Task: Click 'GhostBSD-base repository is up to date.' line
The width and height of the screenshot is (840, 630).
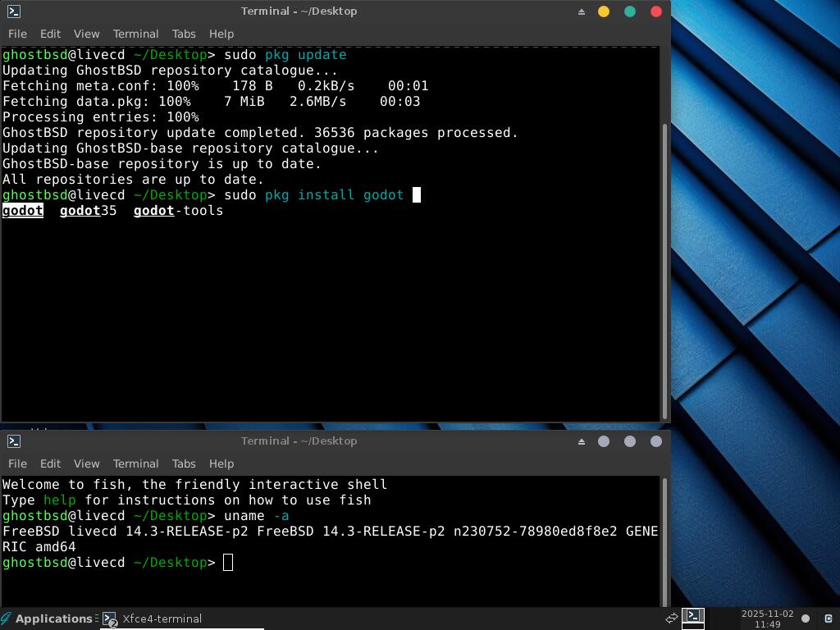Action: pos(162,164)
